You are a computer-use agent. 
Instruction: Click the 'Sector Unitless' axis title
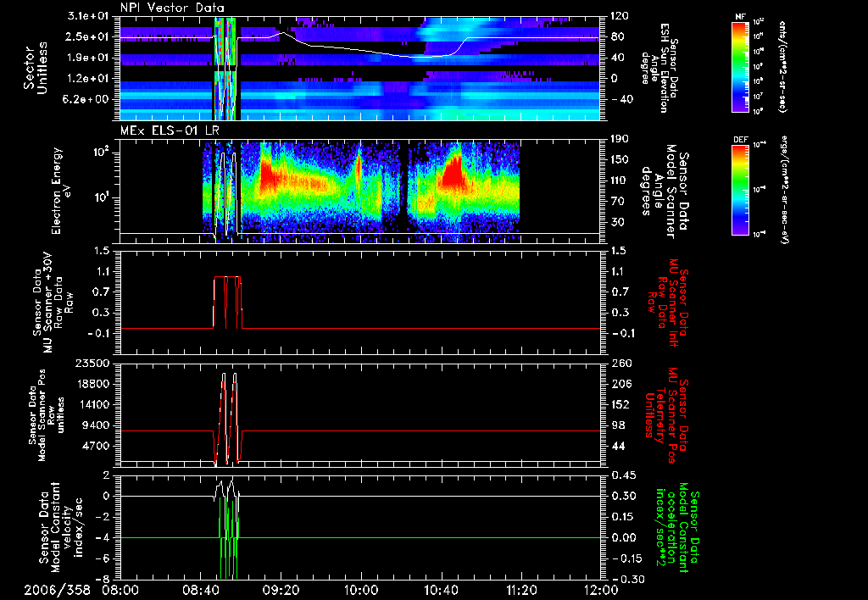click(35, 68)
